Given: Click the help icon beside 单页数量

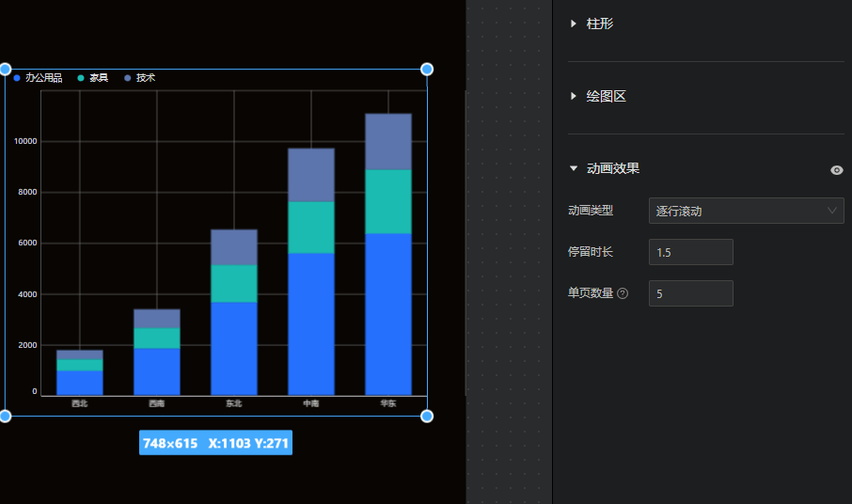Looking at the screenshot, I should coord(623,294).
